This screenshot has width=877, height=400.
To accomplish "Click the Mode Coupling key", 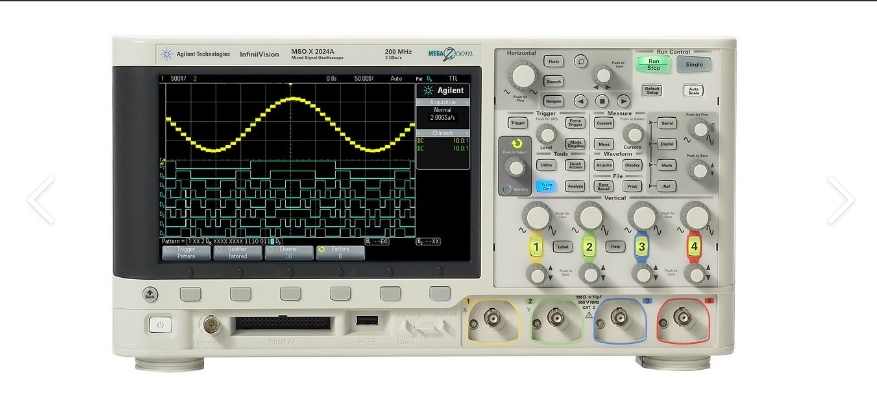I will click(x=574, y=144).
